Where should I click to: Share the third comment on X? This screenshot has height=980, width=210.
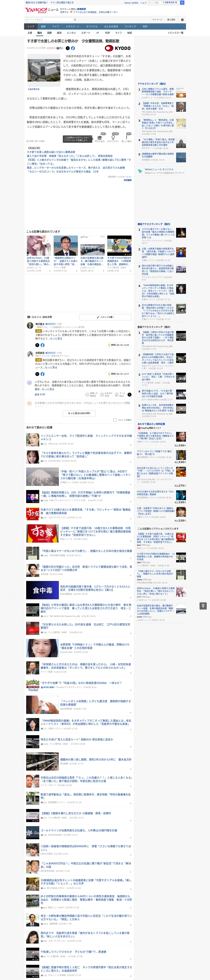(129, 394)
